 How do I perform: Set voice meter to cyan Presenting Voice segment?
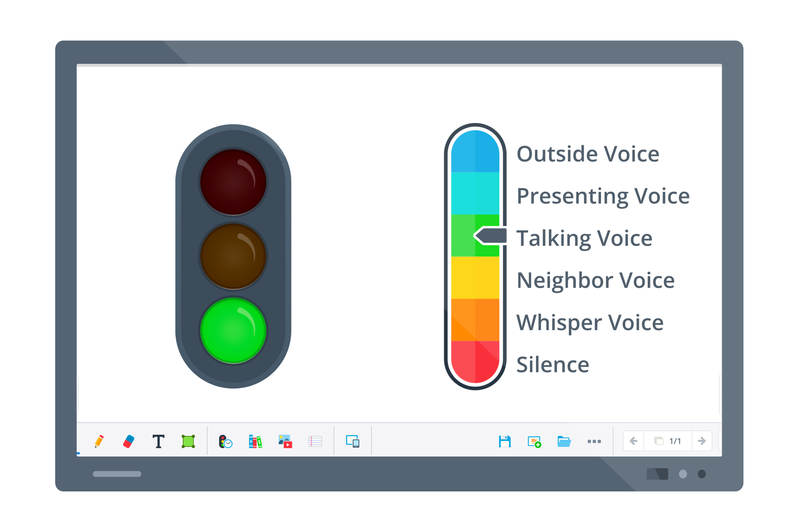point(475,194)
